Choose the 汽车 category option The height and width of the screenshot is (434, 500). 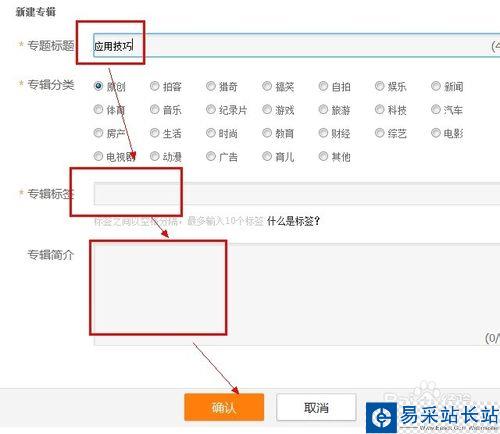(436, 109)
